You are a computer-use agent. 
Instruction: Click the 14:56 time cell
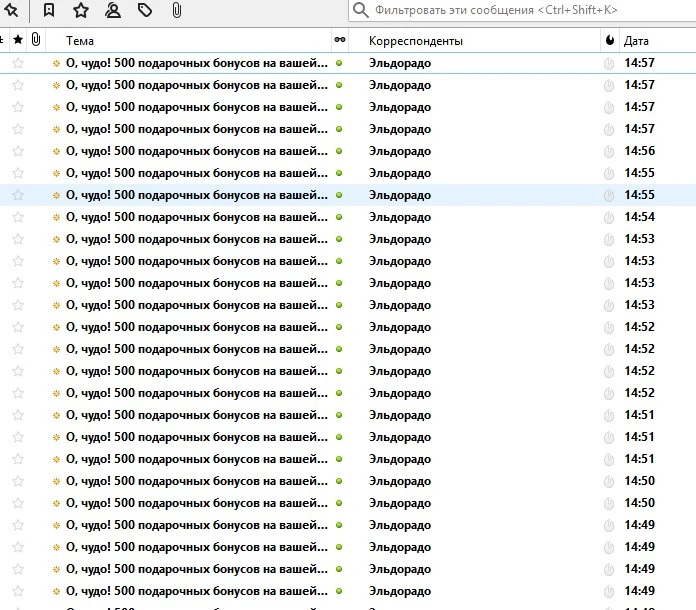click(x=640, y=151)
